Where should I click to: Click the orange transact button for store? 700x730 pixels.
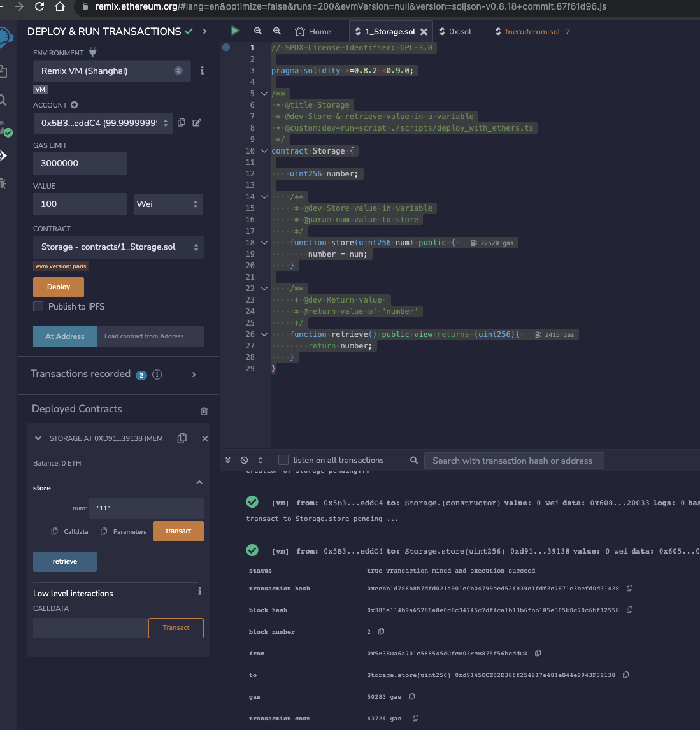[178, 531]
